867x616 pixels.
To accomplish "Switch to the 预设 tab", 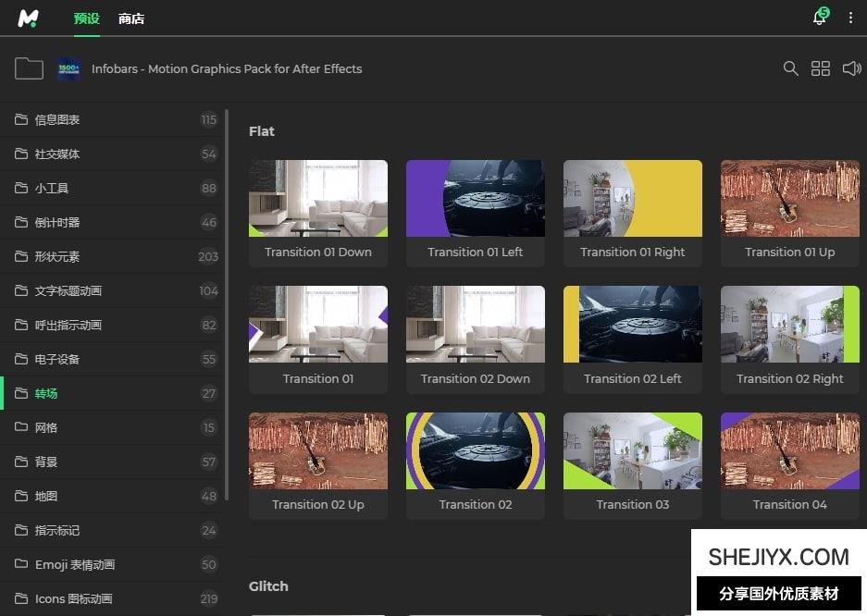I will click(x=86, y=18).
